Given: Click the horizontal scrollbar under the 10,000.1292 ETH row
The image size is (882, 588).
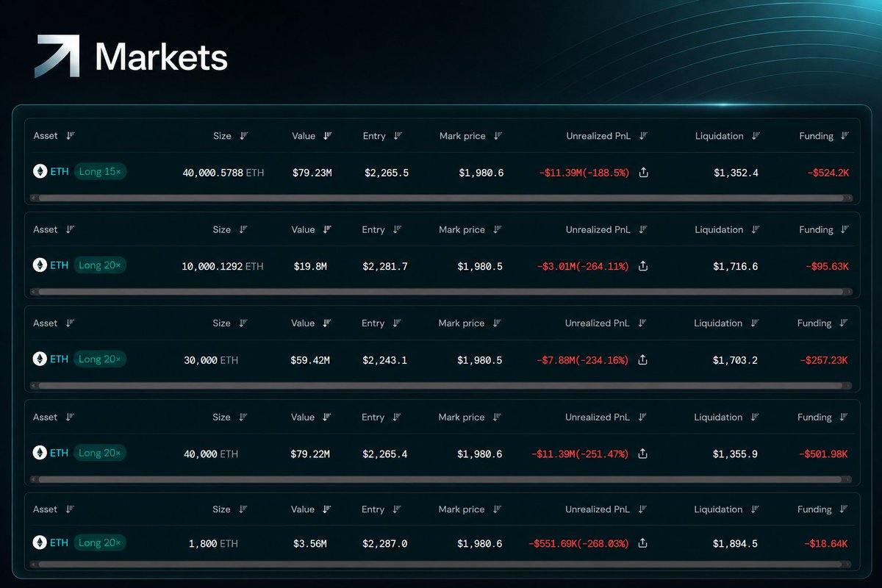Looking at the screenshot, I should pyautogui.click(x=441, y=291).
